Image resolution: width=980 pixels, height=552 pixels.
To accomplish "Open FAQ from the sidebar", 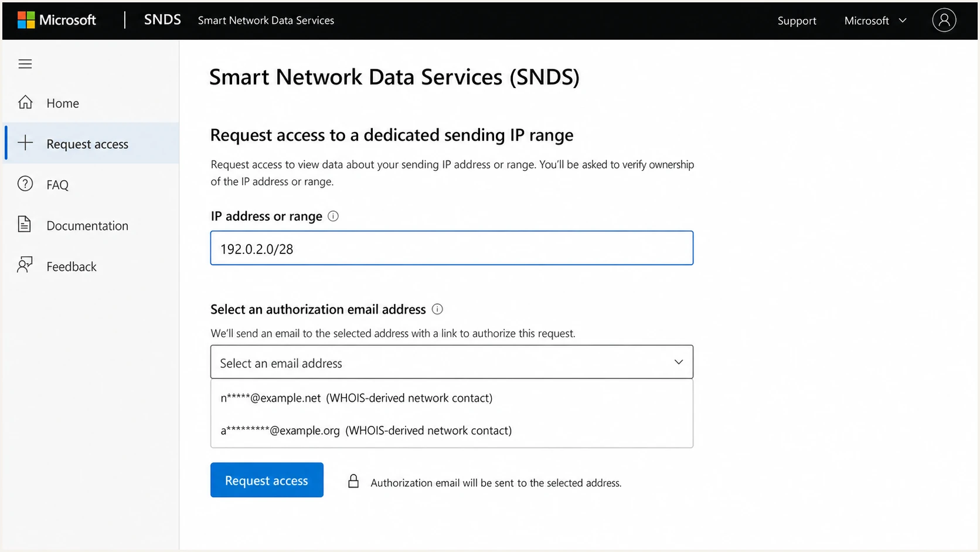I will [91, 184].
